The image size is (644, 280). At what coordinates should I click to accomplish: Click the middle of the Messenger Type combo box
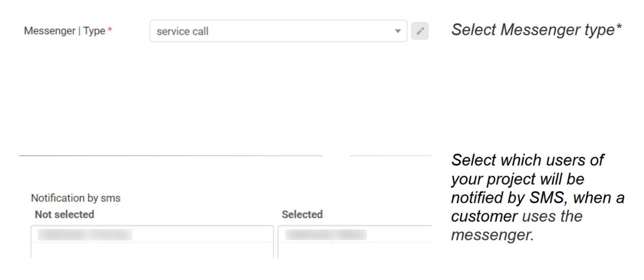pos(279,31)
